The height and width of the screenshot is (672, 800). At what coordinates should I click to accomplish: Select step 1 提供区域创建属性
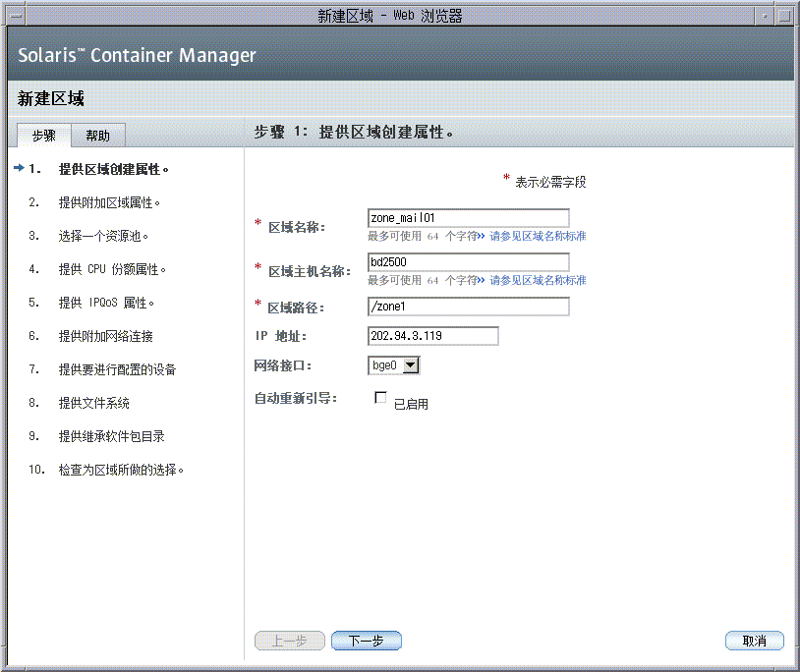point(113,169)
